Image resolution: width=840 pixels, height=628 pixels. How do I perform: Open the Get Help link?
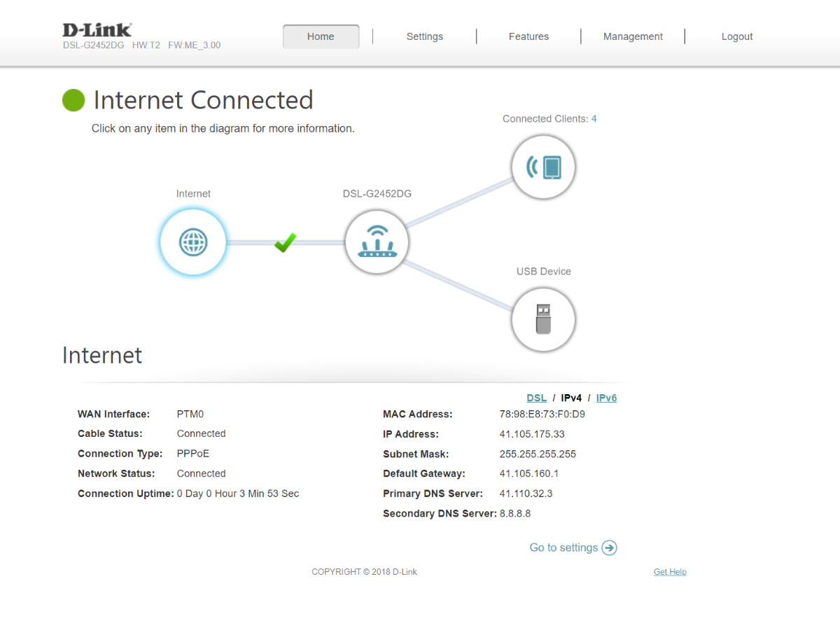(670, 572)
